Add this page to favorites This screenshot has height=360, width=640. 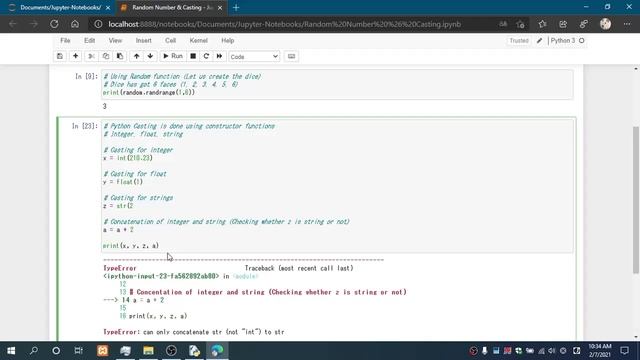[520, 24]
